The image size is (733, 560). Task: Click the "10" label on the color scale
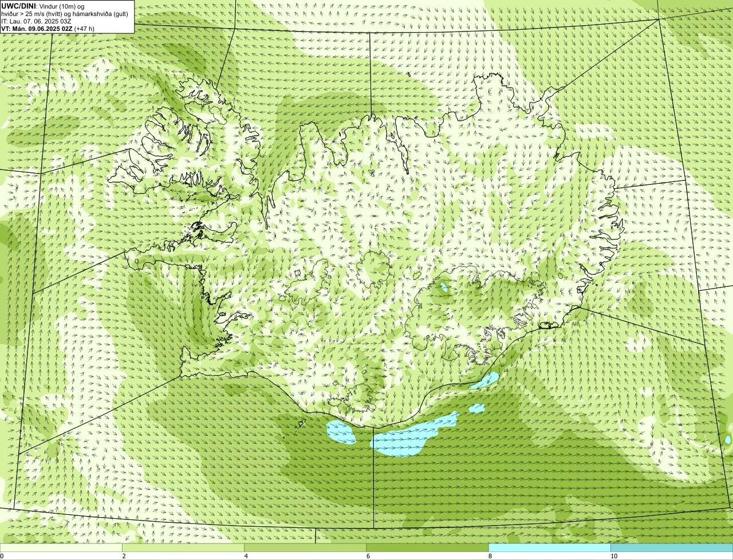point(613,556)
